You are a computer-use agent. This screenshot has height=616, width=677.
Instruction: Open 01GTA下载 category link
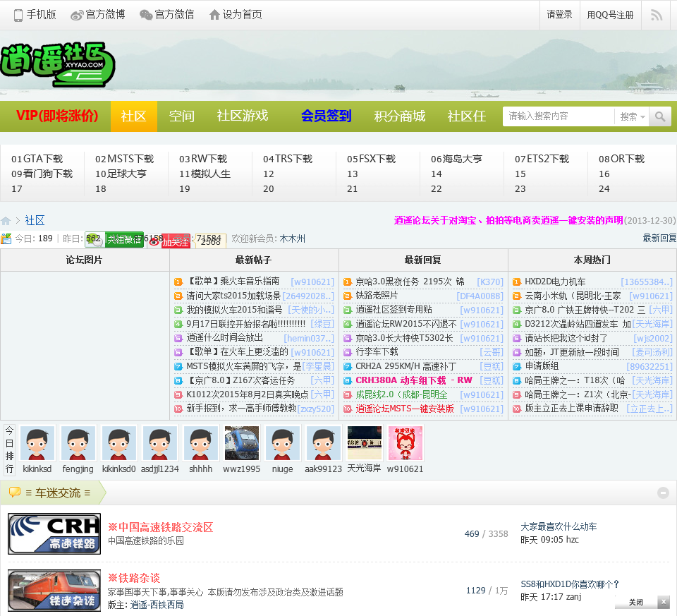point(37,159)
